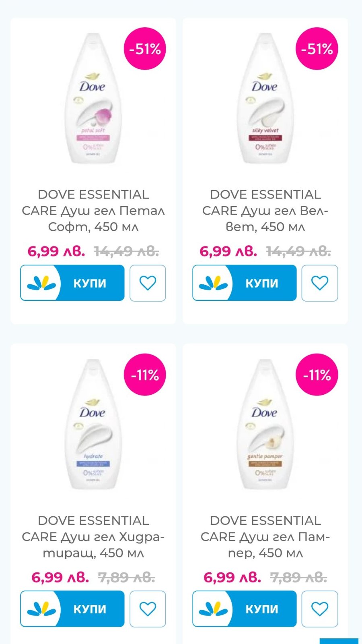Buy the Petal Soft shower gel
This screenshot has width=362, height=644.
[72, 283]
